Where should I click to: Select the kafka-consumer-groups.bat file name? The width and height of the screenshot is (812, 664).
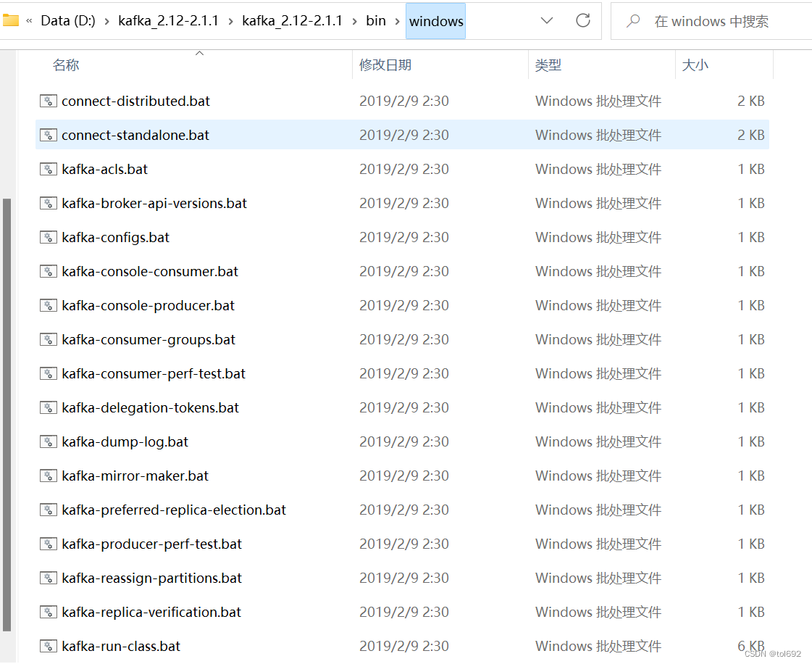tap(148, 339)
